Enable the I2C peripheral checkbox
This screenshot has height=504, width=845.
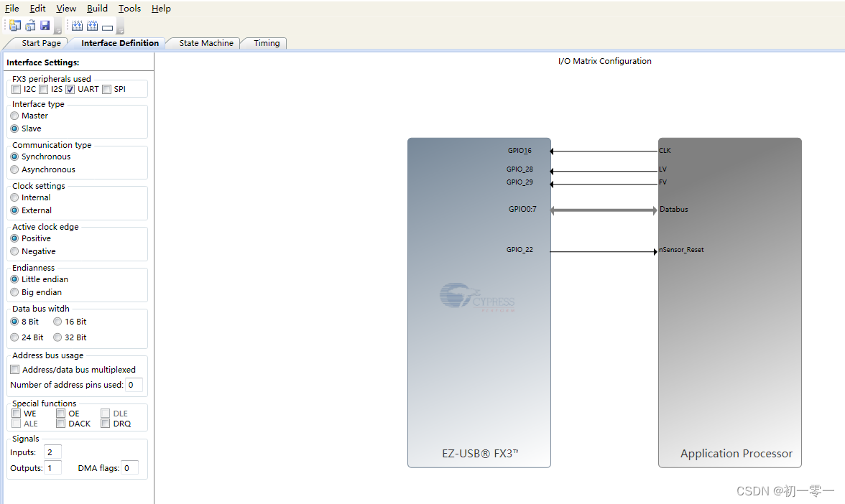coord(16,89)
